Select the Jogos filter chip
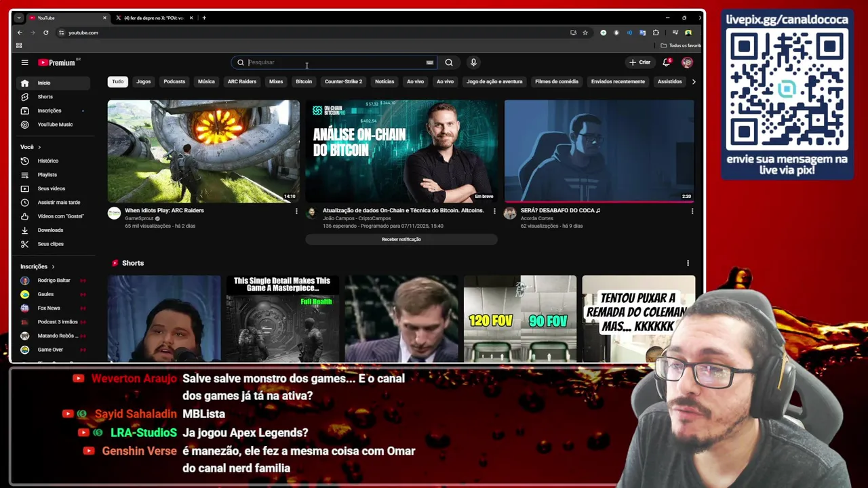 [144, 81]
